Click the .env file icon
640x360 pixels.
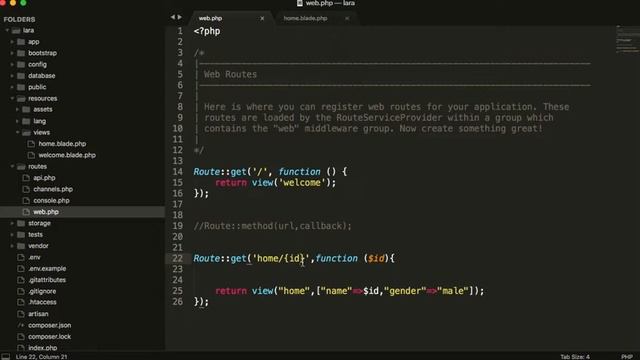pos(21,257)
